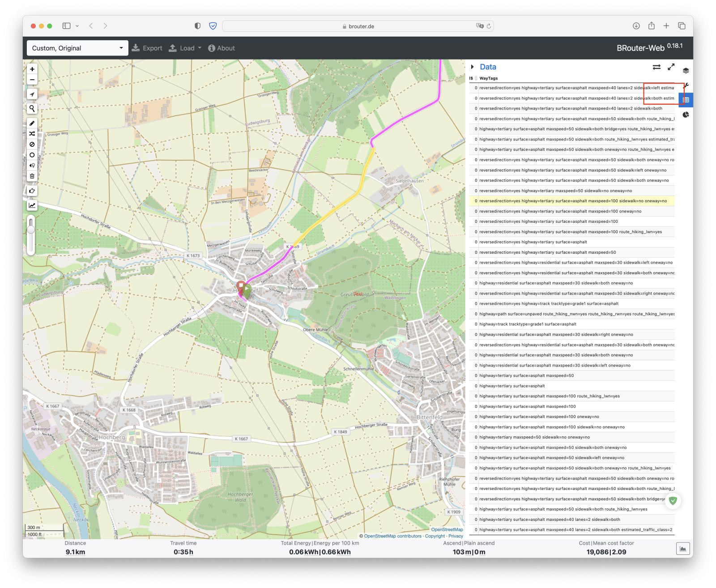Select row highway=tertiary surface=asphalt only
The image size is (716, 588).
point(571,386)
